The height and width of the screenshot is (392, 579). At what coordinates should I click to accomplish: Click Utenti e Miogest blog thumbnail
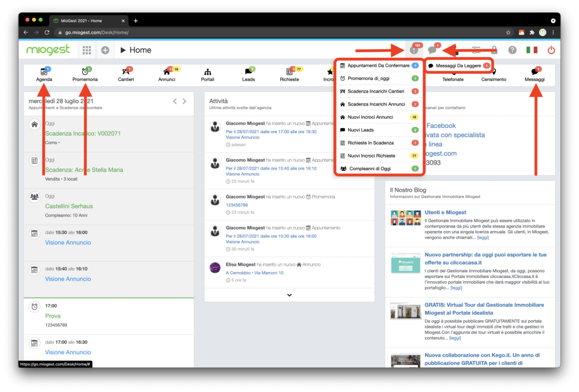tap(406, 218)
